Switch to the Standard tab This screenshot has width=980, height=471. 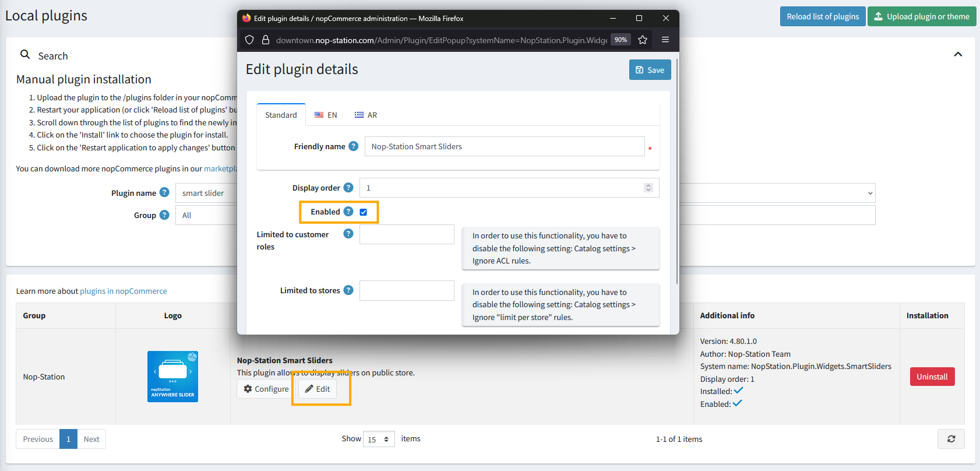click(281, 115)
